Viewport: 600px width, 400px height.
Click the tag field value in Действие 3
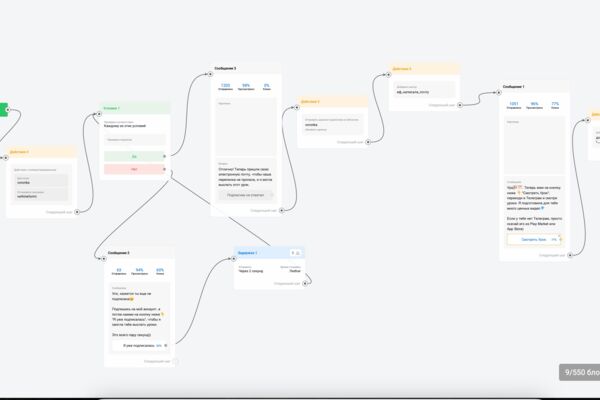(412, 92)
